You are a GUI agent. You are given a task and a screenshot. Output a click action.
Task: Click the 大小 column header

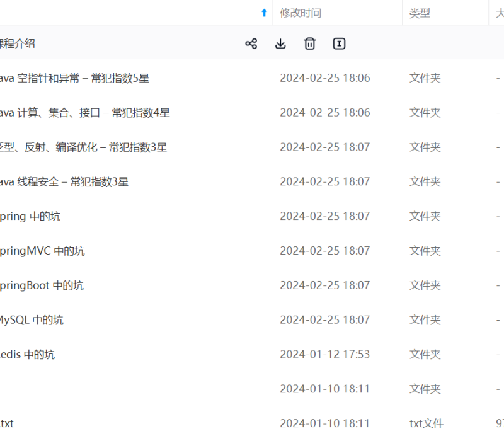pos(498,13)
